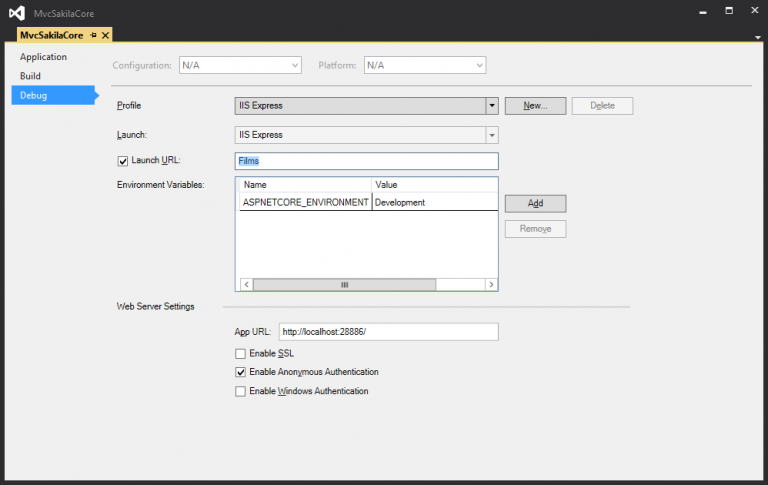Open the Build settings tab
768x485 pixels.
tap(31, 76)
